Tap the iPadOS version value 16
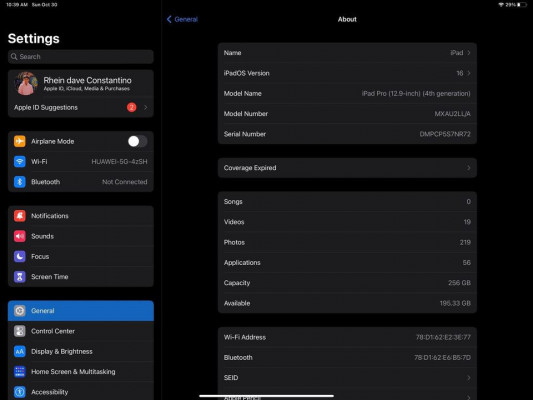Image resolution: width=533 pixels, height=400 pixels. click(x=460, y=73)
